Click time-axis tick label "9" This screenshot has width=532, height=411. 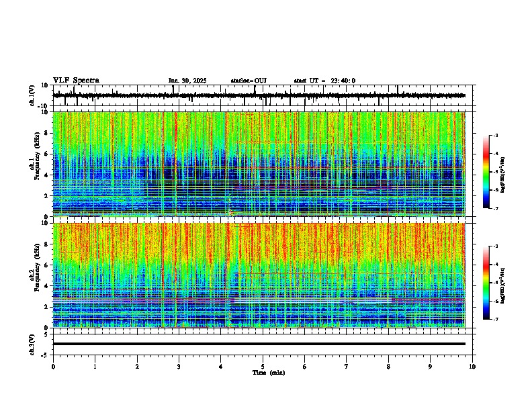click(430, 367)
